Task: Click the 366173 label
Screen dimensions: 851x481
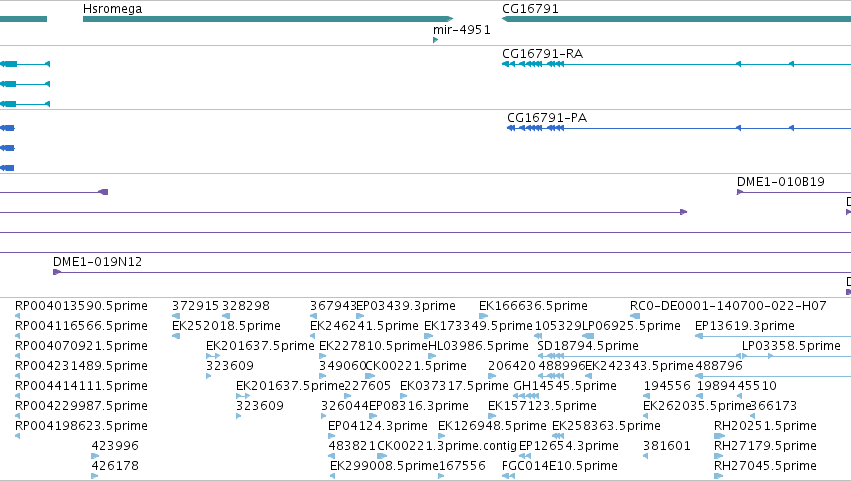Action: tap(773, 406)
